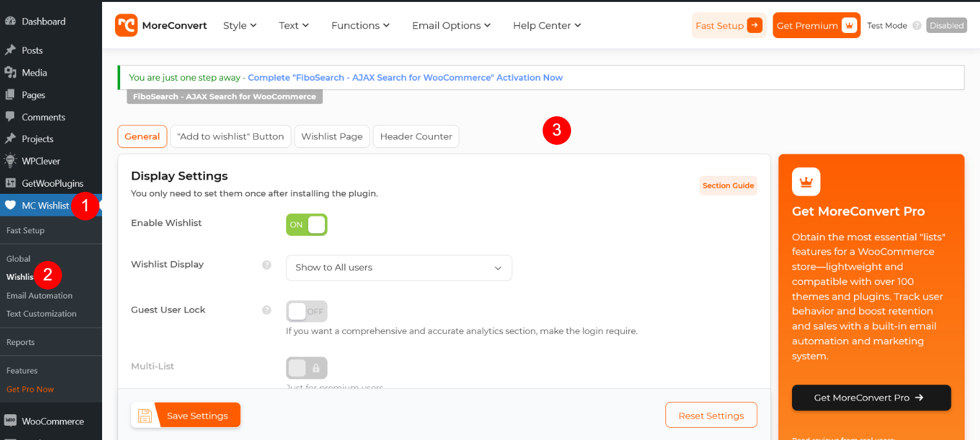980x440 pixels.
Task: Click the WooCommerce icon in sidebar
Action: 10,421
